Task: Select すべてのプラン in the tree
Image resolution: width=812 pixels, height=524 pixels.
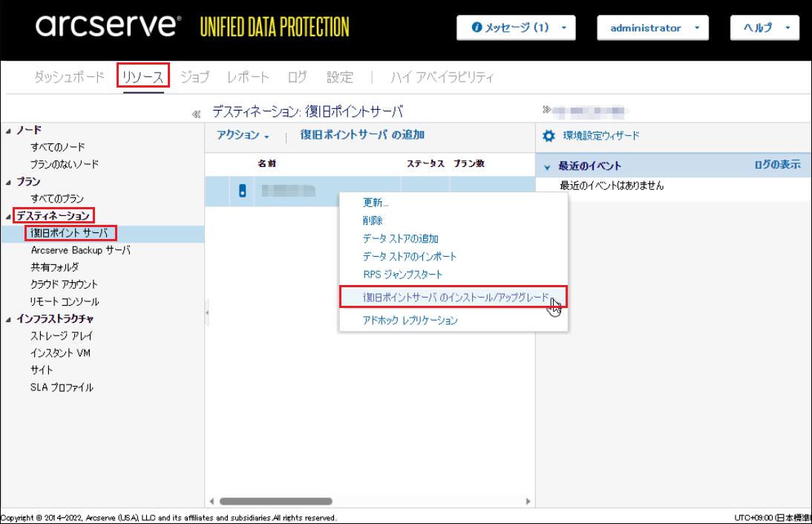Action: click(57, 198)
